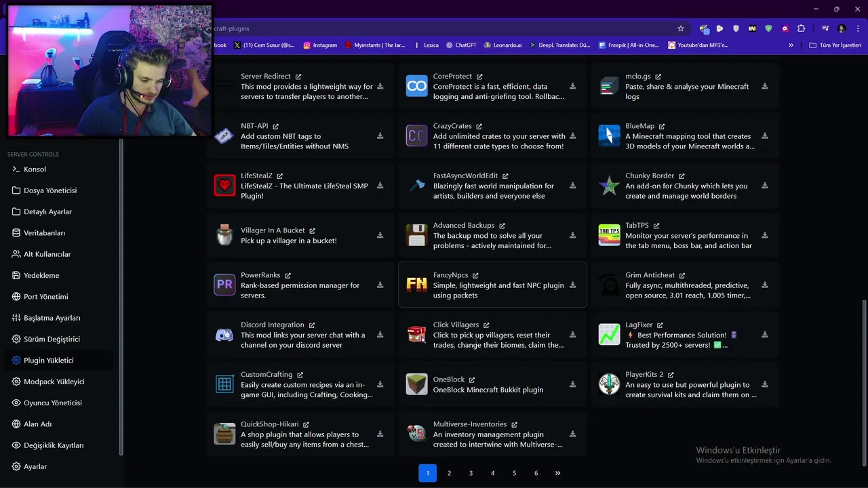Screen dimensions: 868x488
Task: Download the LagFixer plugin
Action: [765, 335]
